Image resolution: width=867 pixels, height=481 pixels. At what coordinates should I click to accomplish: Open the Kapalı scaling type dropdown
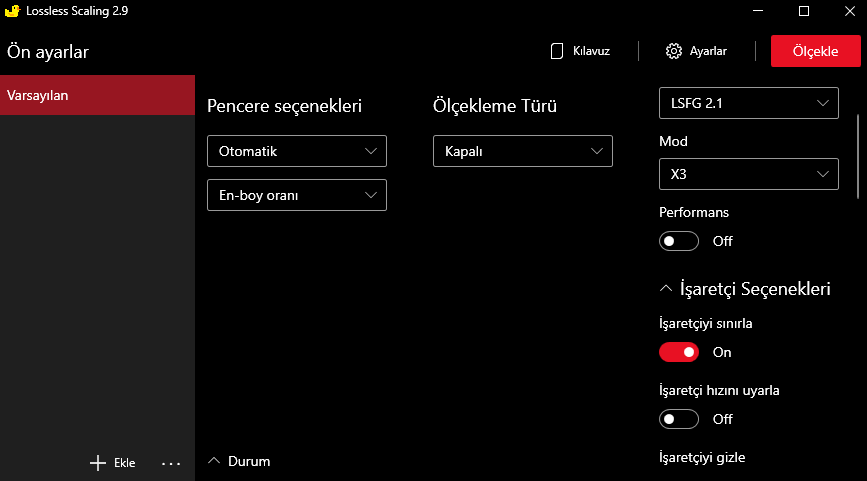(523, 151)
